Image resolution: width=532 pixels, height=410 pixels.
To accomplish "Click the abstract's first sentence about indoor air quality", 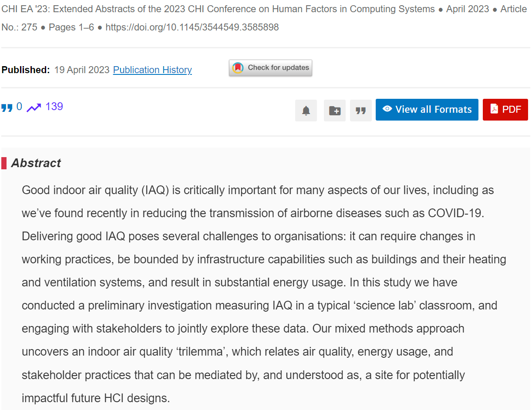I will click(258, 202).
